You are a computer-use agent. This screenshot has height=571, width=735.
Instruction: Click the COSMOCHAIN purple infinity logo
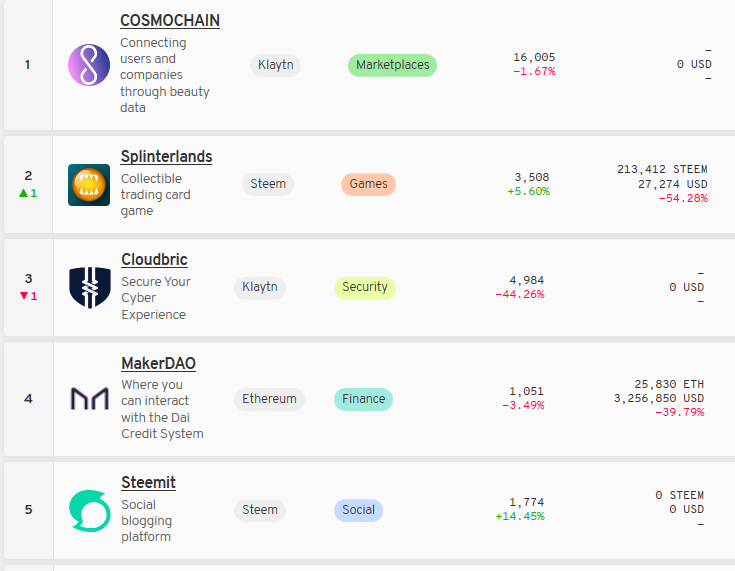click(x=89, y=65)
